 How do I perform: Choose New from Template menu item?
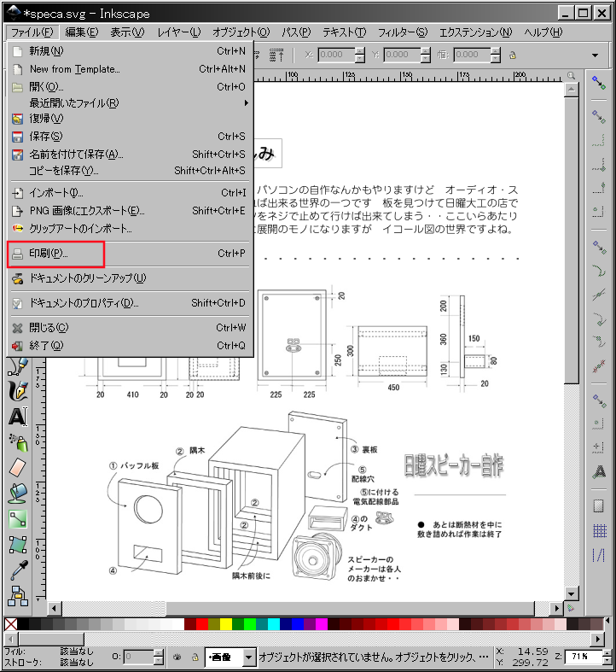tap(129, 69)
